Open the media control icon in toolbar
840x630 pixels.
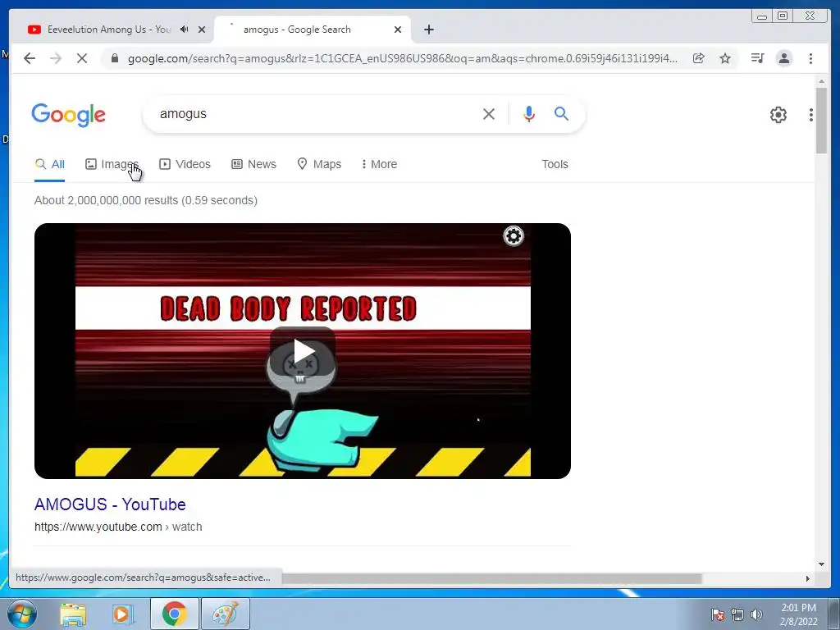757,58
